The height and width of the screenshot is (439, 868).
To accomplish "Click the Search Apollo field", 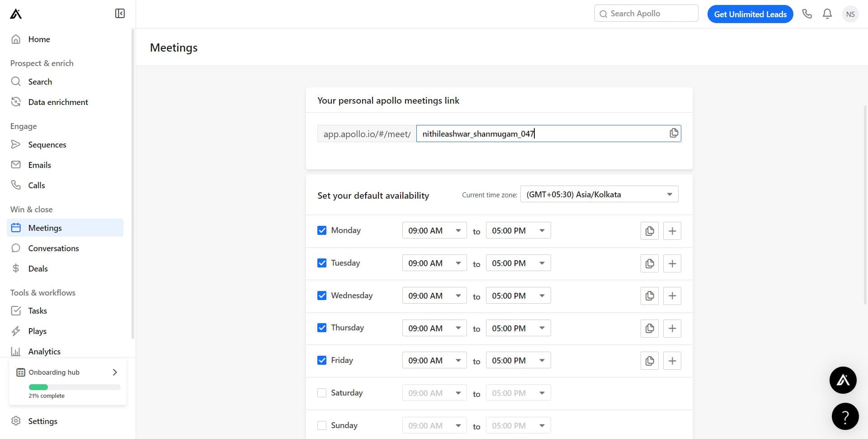I will [646, 14].
